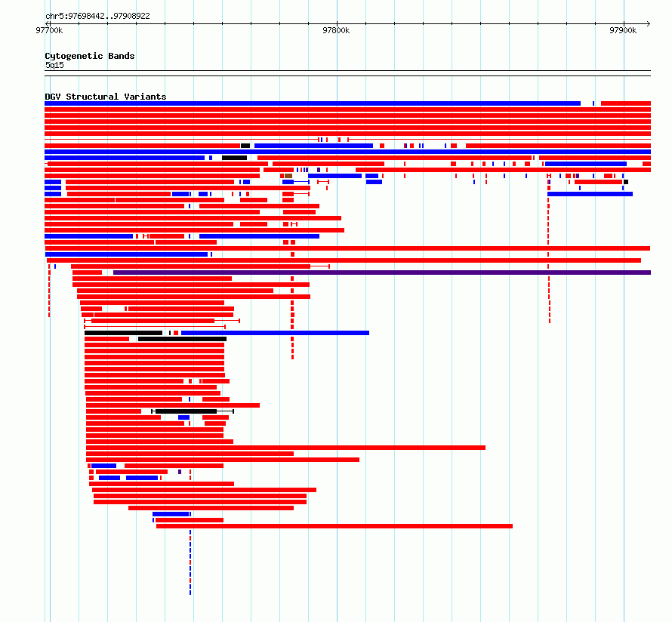Click the 97800k ruler label

(336, 30)
